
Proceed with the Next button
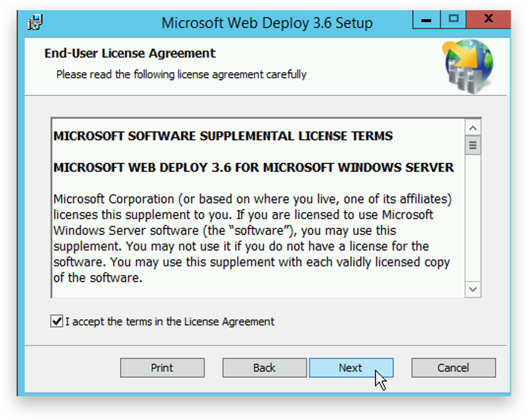pos(351,368)
